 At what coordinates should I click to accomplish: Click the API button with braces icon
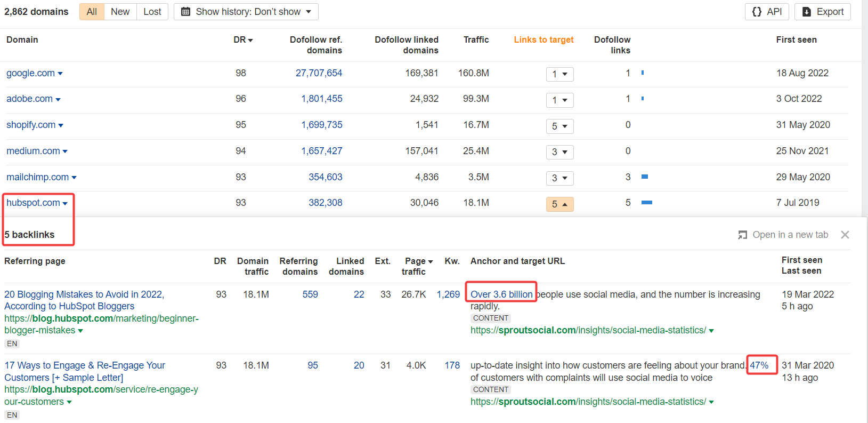[x=767, y=12]
